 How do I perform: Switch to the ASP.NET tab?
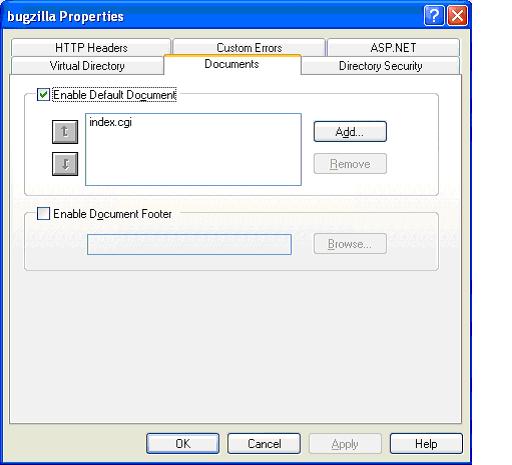click(x=393, y=48)
